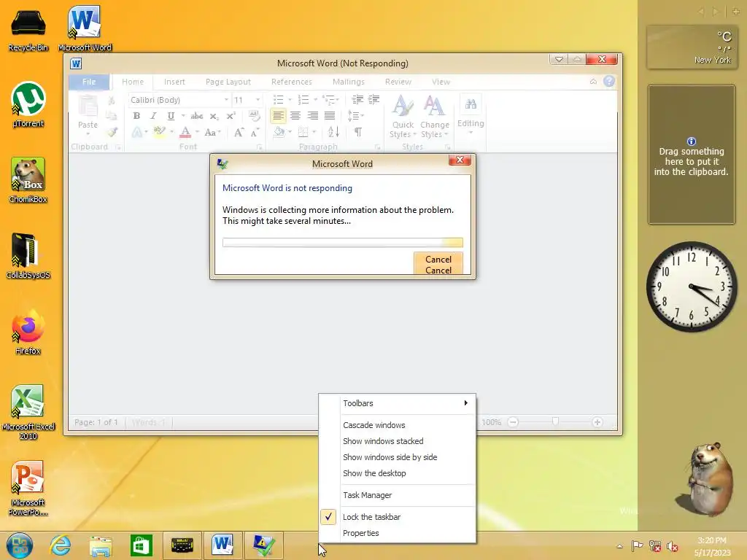Image resolution: width=747 pixels, height=560 pixels.
Task: Expand the Bullets list dropdown arrow
Action: point(290,100)
